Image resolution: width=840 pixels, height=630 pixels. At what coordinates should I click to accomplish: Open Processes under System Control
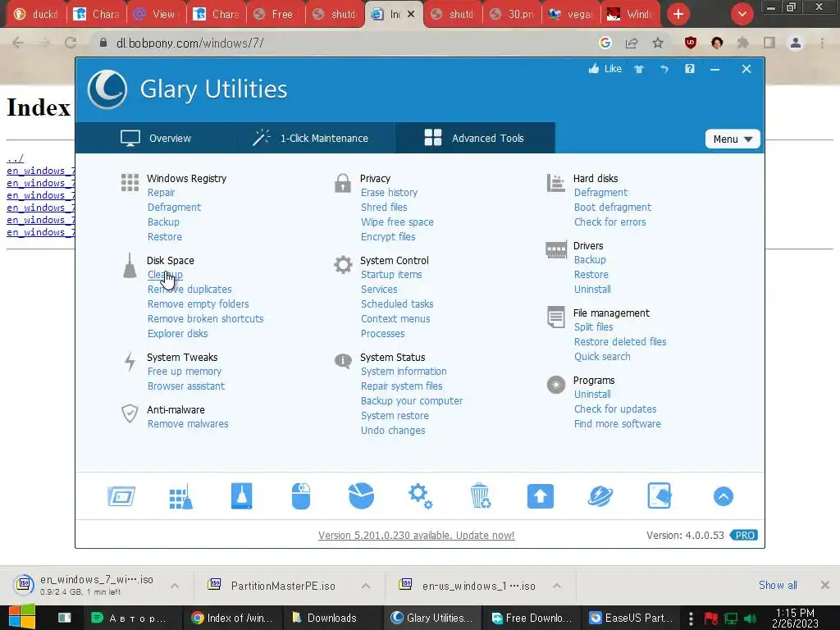(x=382, y=334)
